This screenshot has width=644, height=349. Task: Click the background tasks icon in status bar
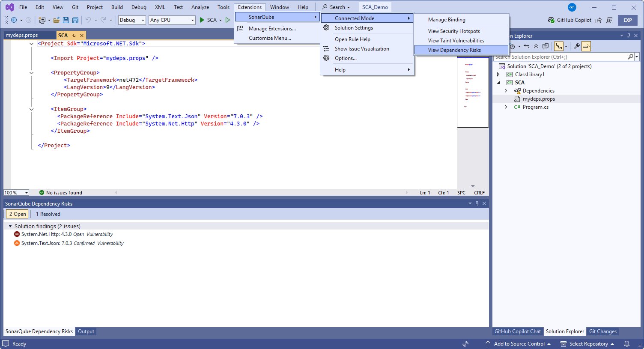tap(465, 344)
